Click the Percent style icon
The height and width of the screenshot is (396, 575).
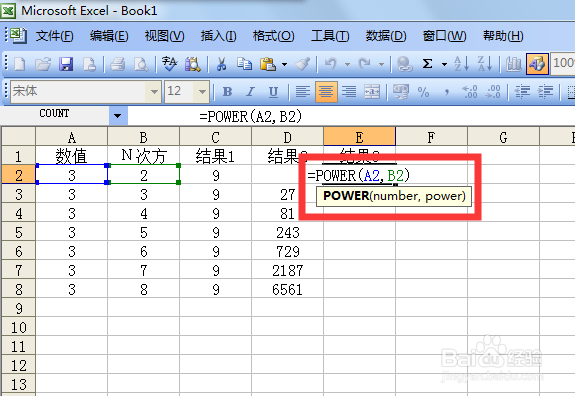(424, 91)
